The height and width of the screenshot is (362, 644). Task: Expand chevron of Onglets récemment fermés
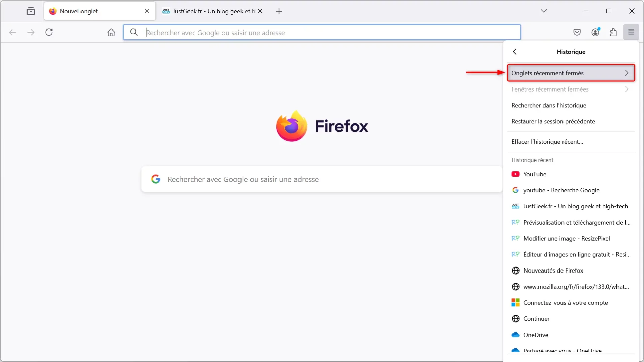coord(627,73)
